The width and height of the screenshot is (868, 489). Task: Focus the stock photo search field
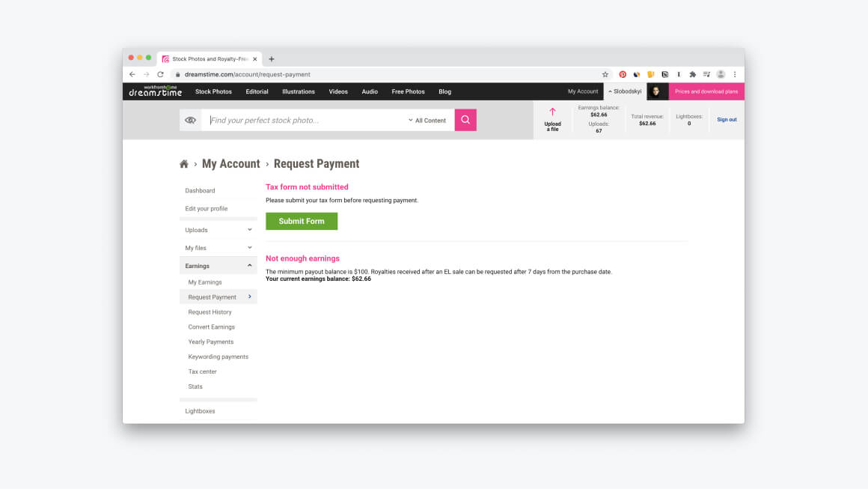306,120
